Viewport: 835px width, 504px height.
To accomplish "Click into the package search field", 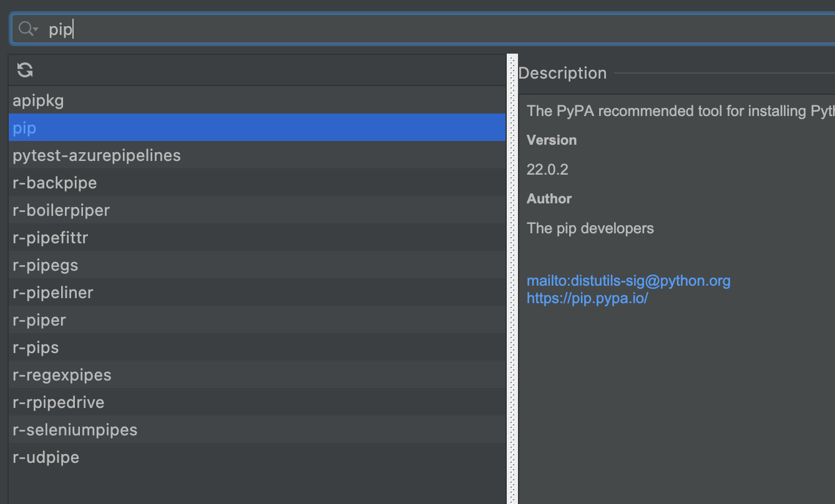I will [422, 29].
